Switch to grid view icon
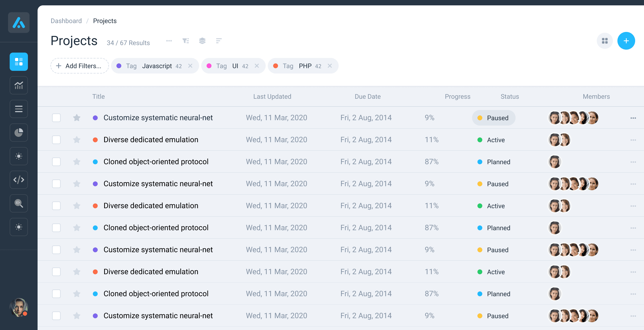Screen dimensions: 644x330 [605, 41]
